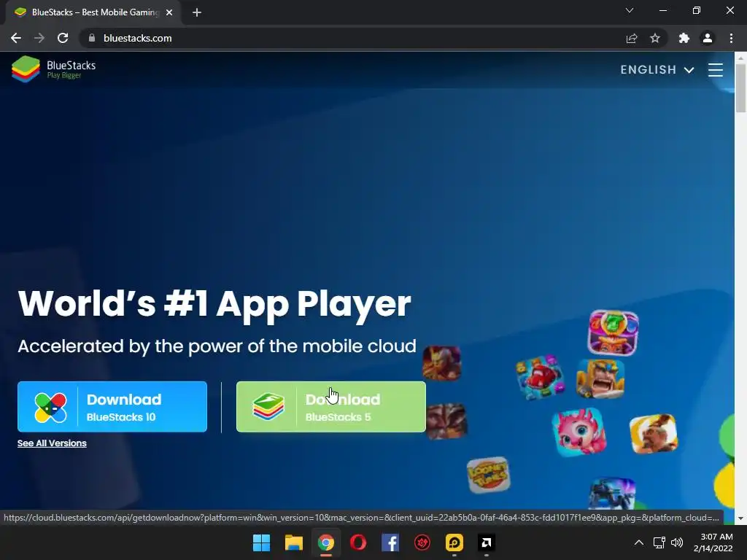The image size is (747, 560).
Task: Open the tab search chevron
Action: click(630, 10)
